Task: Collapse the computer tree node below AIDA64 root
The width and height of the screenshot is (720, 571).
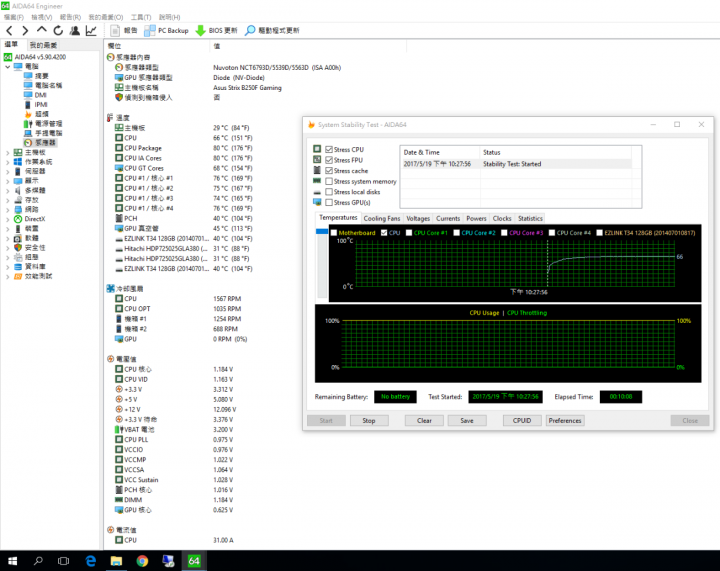Action: 7,67
